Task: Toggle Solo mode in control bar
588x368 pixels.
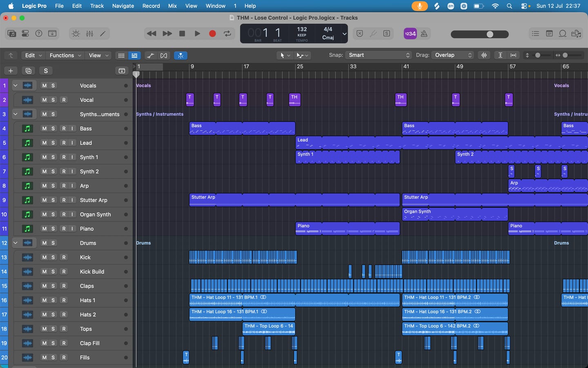Action: coord(387,34)
